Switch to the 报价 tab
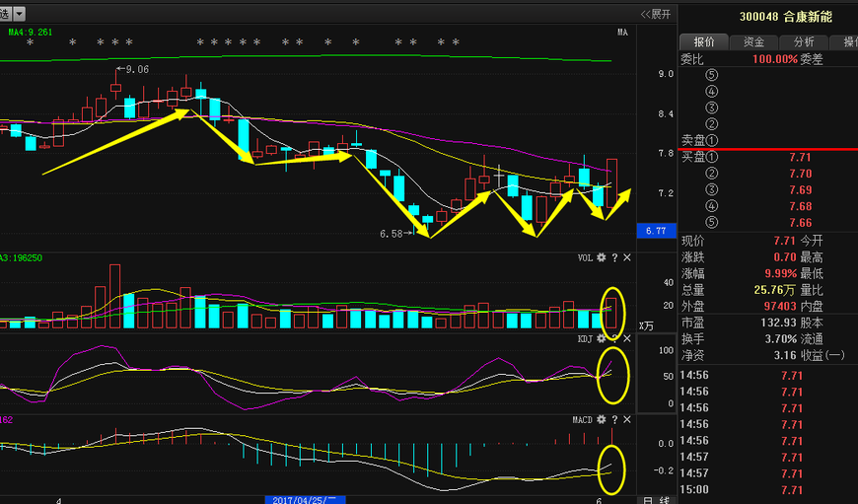The height and width of the screenshot is (504, 858). (x=704, y=41)
